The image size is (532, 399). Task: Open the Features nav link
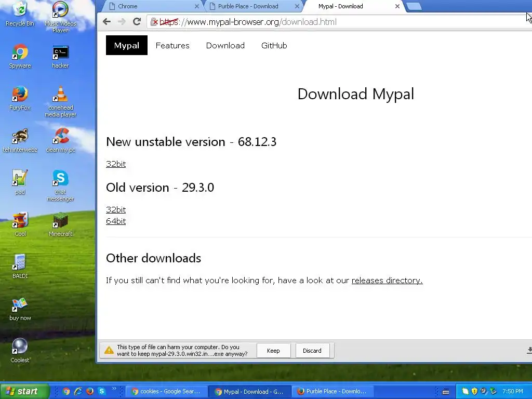pyautogui.click(x=172, y=46)
